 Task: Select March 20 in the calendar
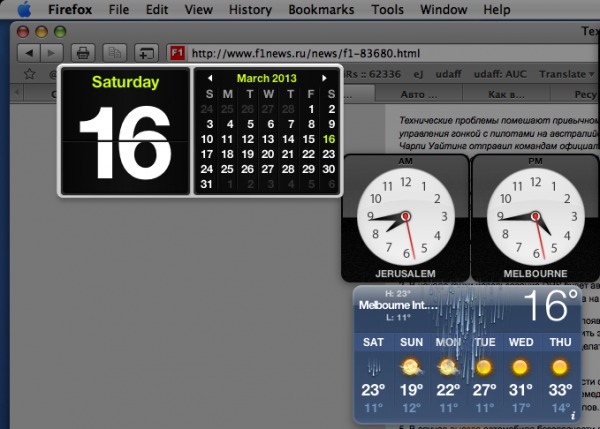[x=267, y=154]
